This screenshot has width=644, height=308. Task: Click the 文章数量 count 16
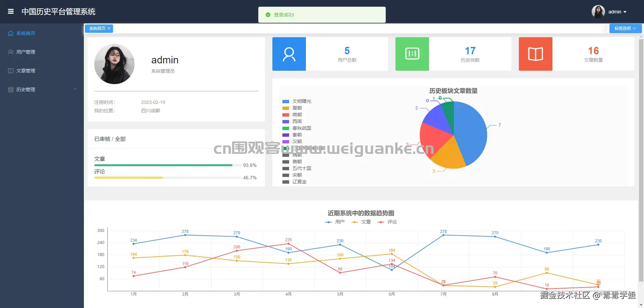point(593,51)
